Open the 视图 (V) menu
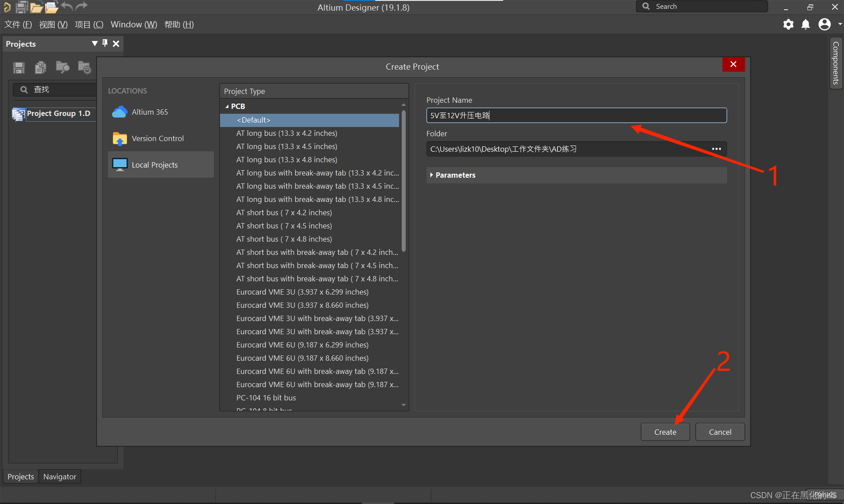This screenshot has height=504, width=844. (53, 25)
